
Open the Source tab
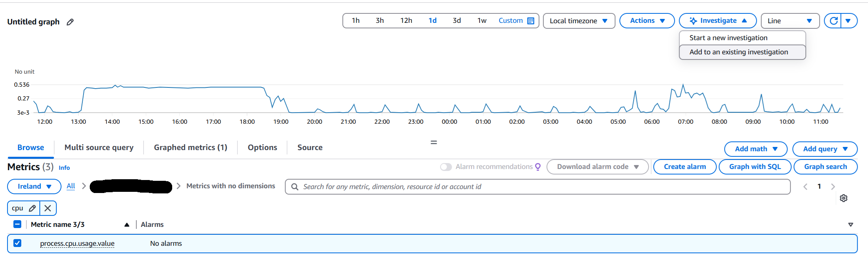click(310, 148)
